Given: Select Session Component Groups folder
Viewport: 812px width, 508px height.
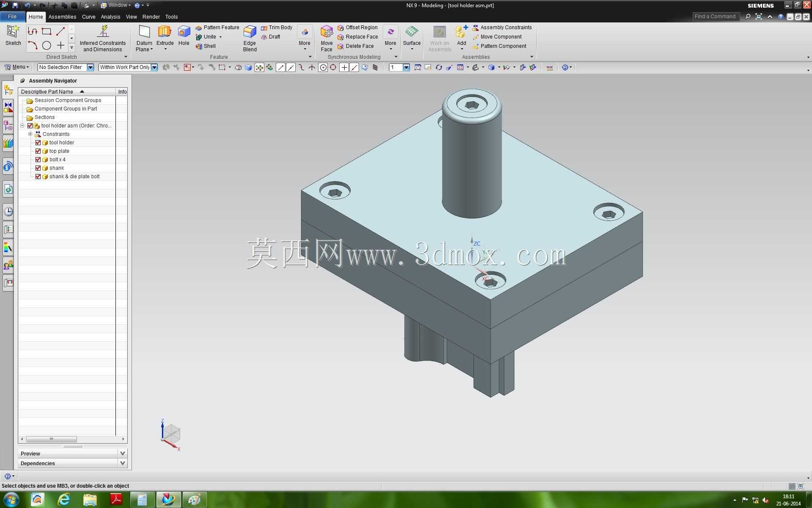Looking at the screenshot, I should tap(68, 100).
